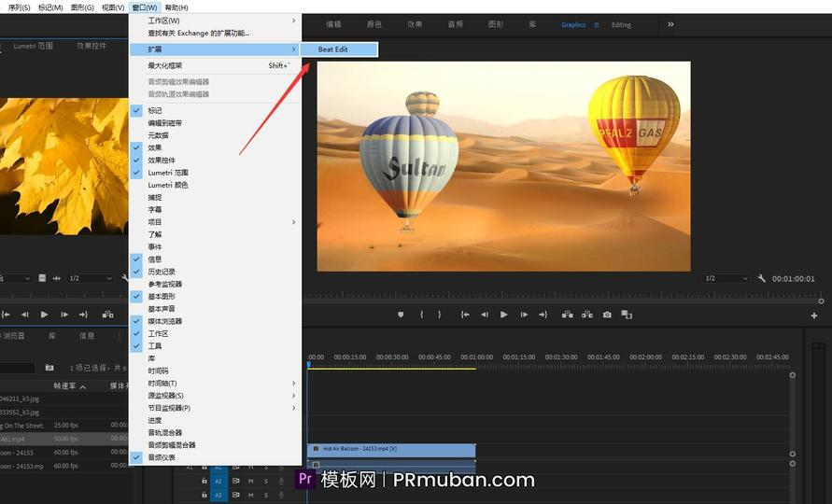The width and height of the screenshot is (832, 504).
Task: Click the Lift button icon
Action: (x=567, y=315)
